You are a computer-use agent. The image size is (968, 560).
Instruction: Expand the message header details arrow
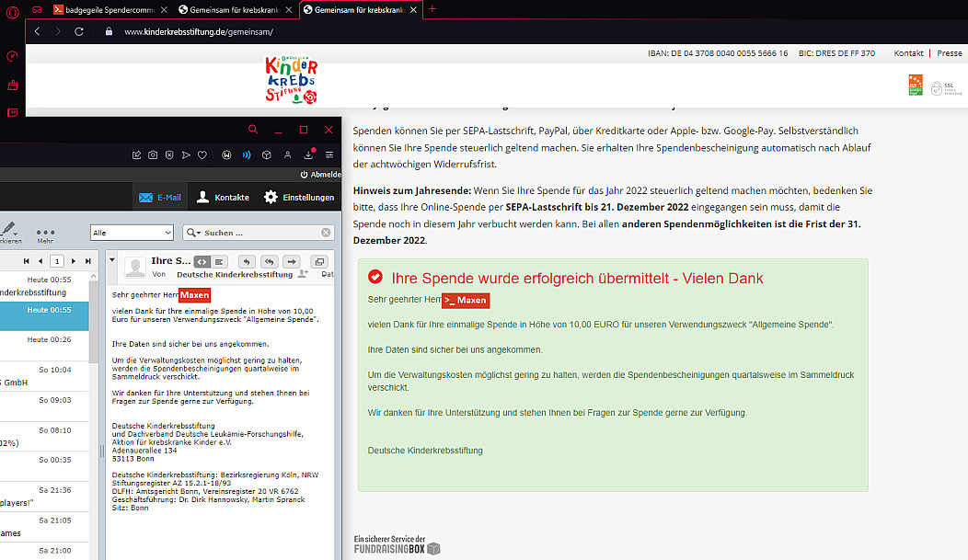click(x=113, y=260)
